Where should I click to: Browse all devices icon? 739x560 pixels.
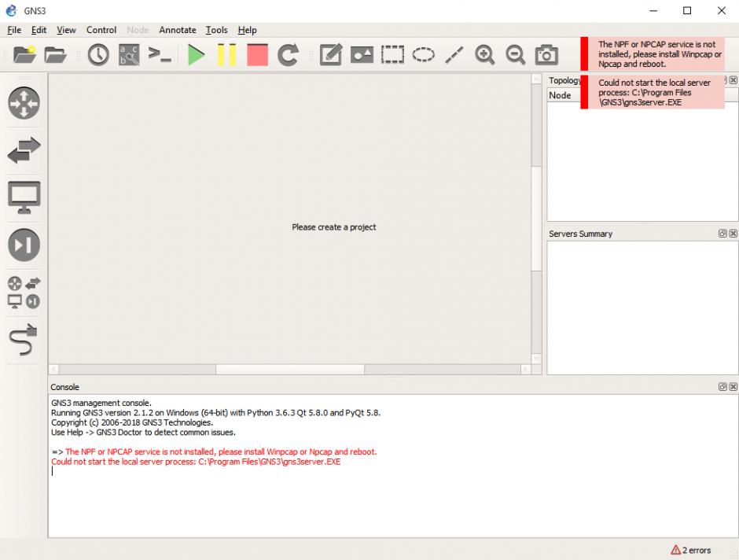click(x=24, y=293)
